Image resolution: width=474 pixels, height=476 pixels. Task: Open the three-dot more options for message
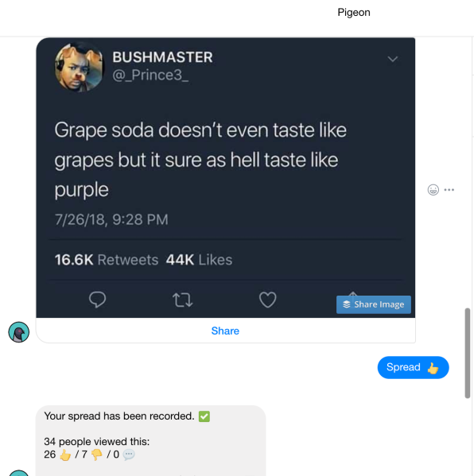(449, 190)
